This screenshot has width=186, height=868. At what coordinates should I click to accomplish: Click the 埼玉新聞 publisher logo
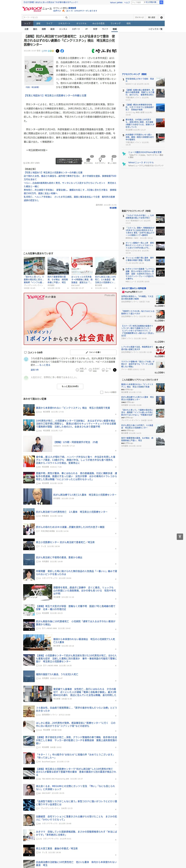coord(104,51)
